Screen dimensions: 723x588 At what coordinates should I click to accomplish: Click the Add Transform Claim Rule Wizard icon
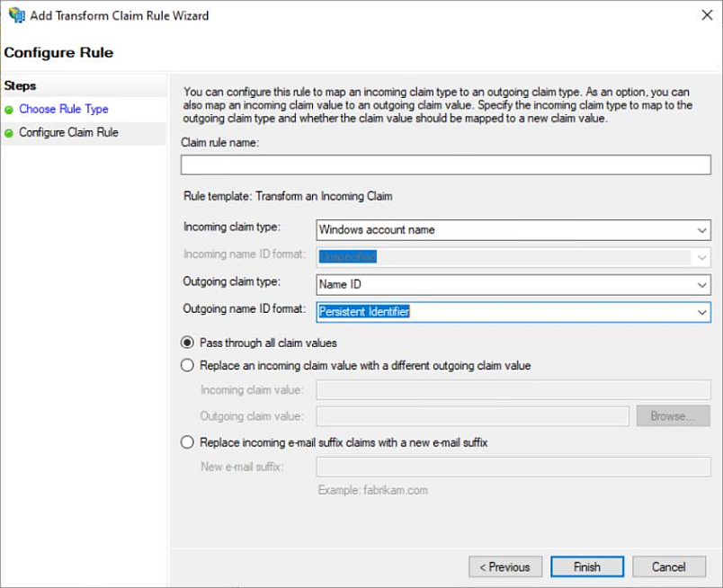pos(14,15)
